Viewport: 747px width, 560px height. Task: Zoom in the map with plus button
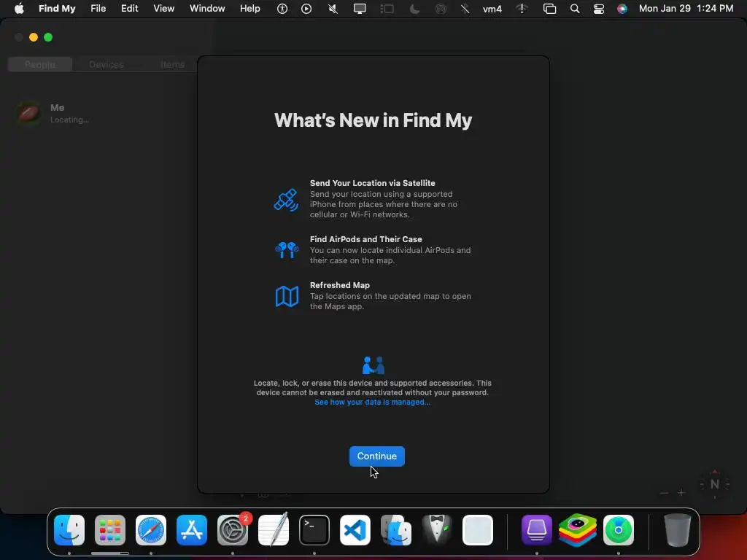click(681, 493)
